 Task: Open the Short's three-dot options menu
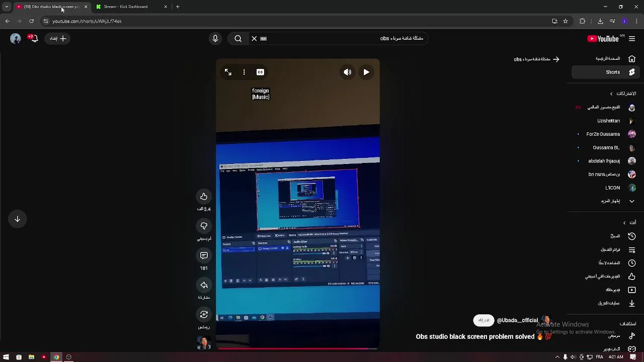click(244, 72)
